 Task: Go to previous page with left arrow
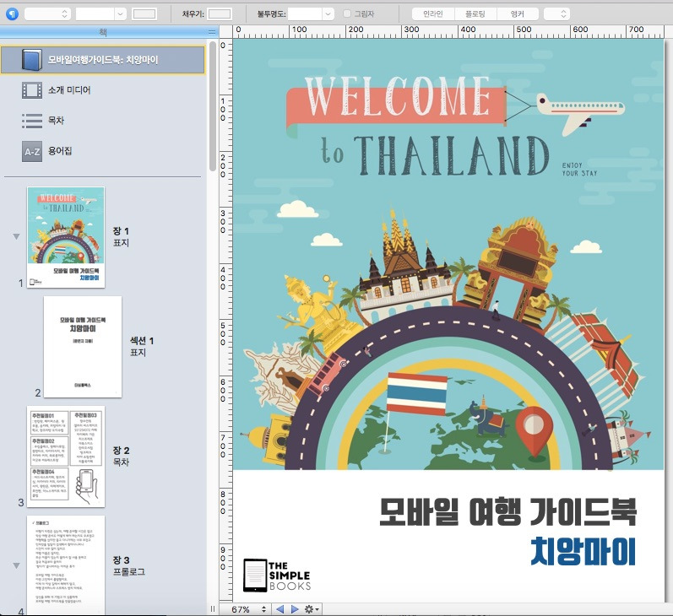[x=280, y=609]
